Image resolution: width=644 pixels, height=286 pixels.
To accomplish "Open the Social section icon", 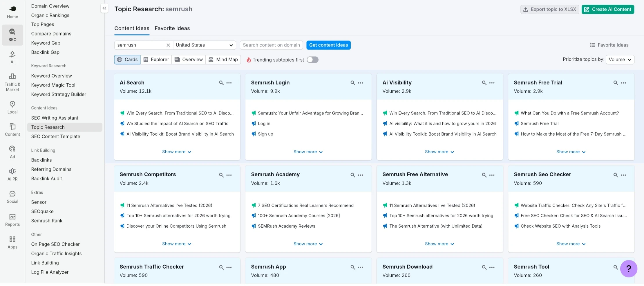I will click(12, 197).
